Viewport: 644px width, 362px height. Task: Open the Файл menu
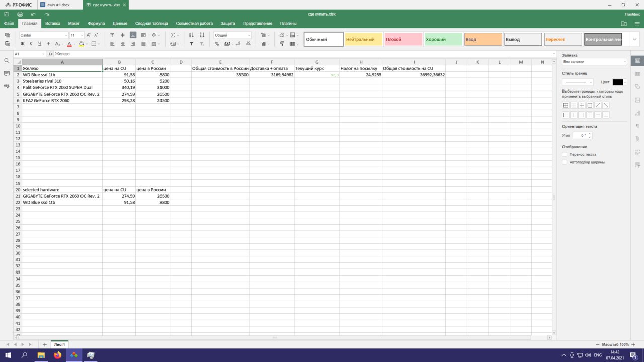tap(9, 24)
